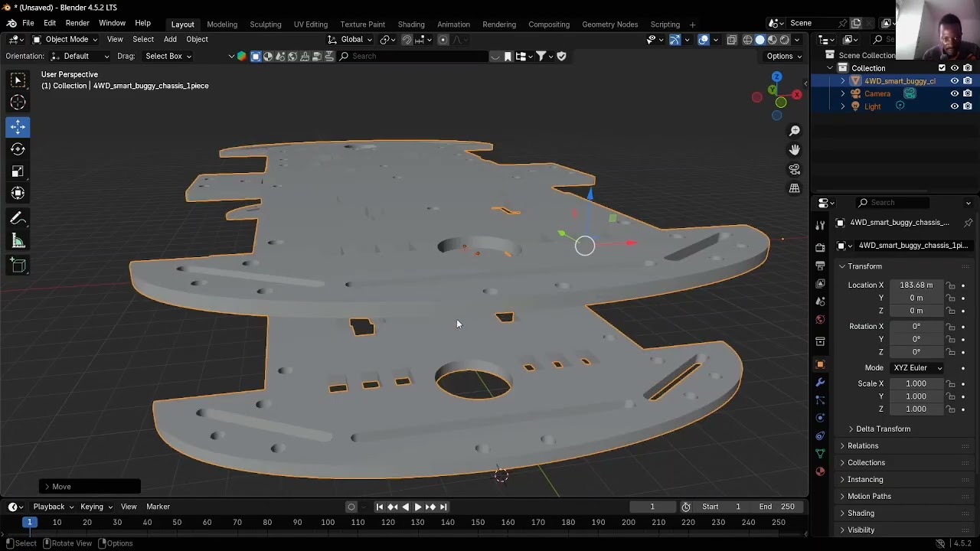Switch to Rendered viewport shading

(784, 40)
